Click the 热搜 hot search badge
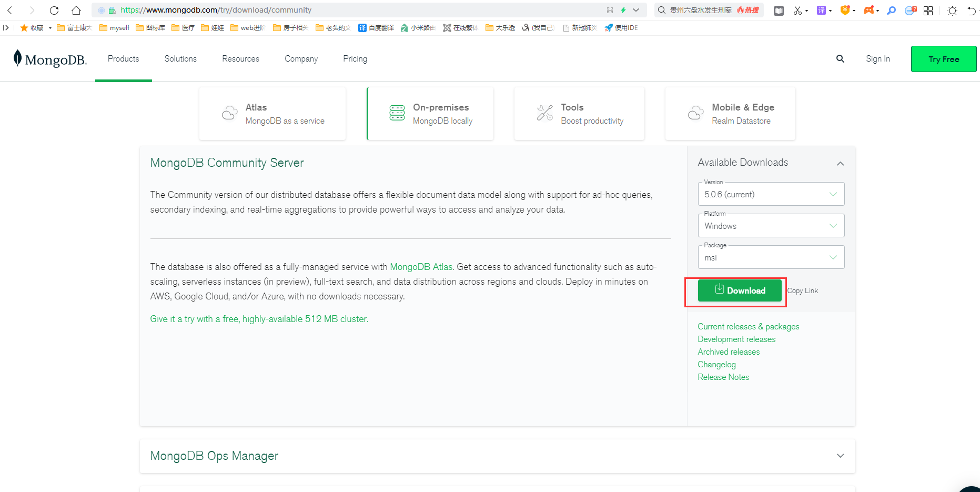Image resolution: width=980 pixels, height=492 pixels. pos(748,10)
